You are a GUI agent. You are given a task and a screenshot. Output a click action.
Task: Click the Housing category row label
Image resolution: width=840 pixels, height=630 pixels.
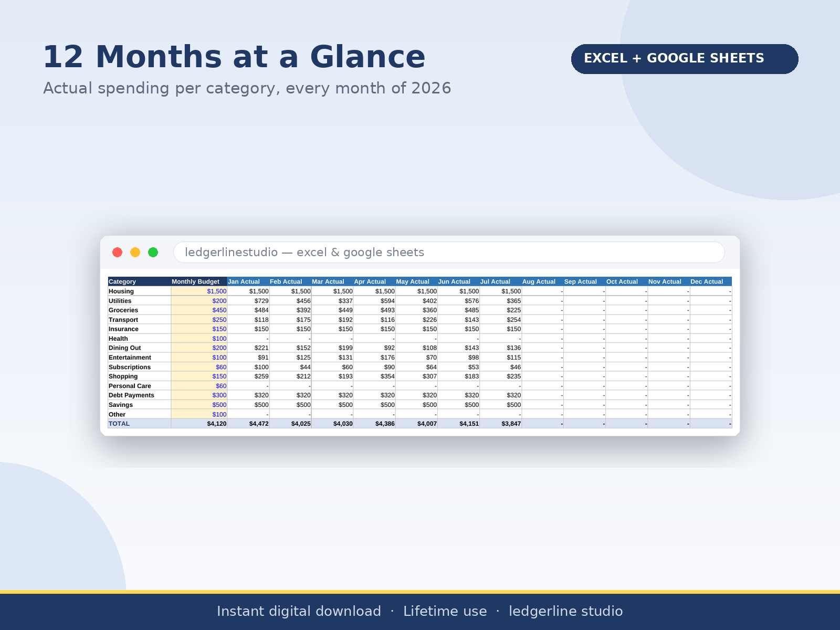click(139, 291)
